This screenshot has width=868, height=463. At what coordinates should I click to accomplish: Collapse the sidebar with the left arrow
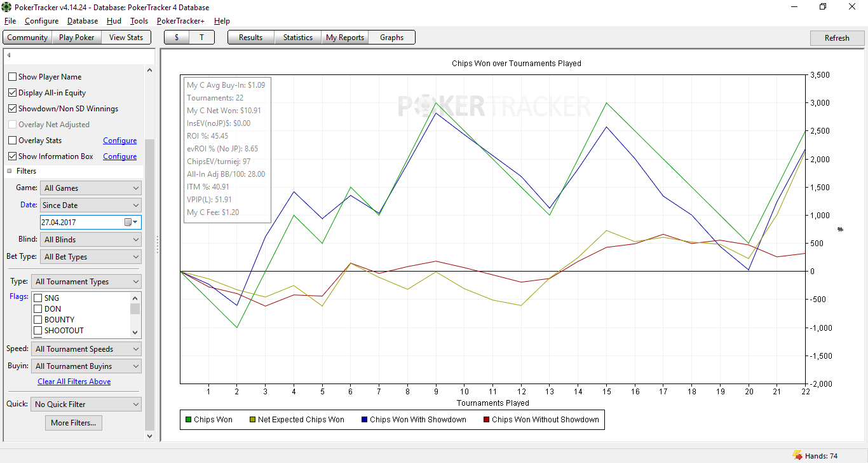coord(9,55)
